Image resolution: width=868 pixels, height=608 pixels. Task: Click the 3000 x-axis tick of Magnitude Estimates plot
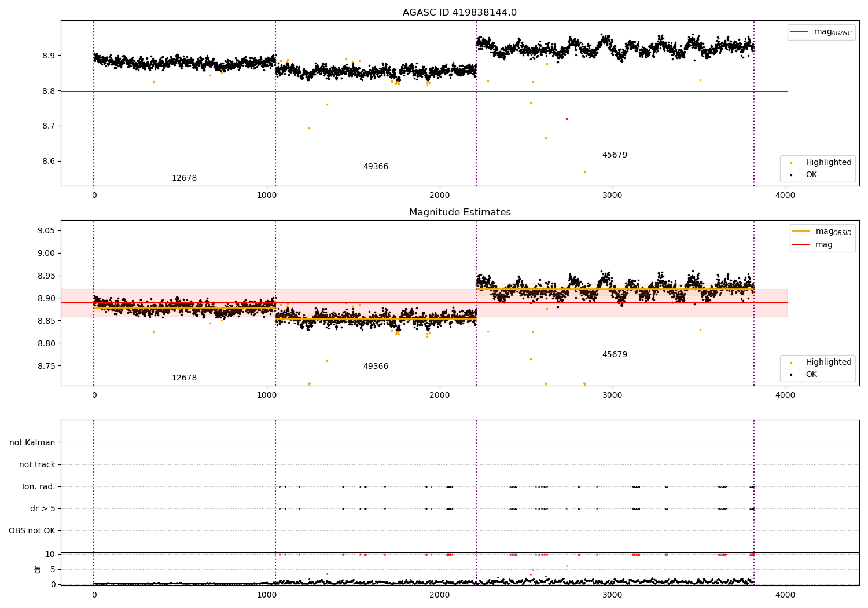click(x=612, y=395)
